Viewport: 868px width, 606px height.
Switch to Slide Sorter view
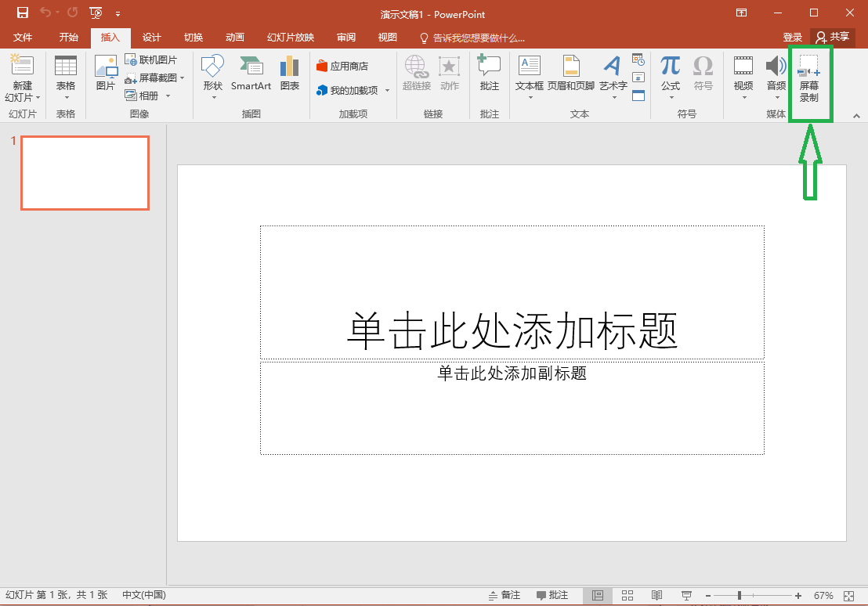point(627,596)
